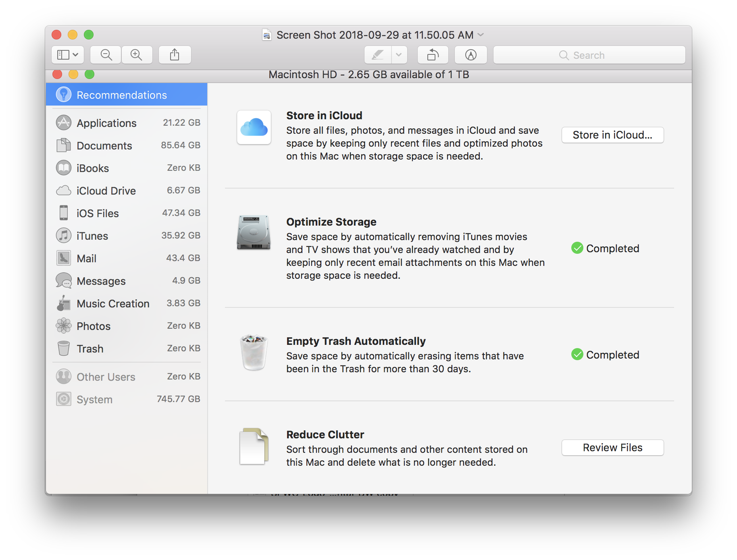Screen dimensions: 737x560
Task: Click the iOS Files phone icon
Action: click(64, 213)
